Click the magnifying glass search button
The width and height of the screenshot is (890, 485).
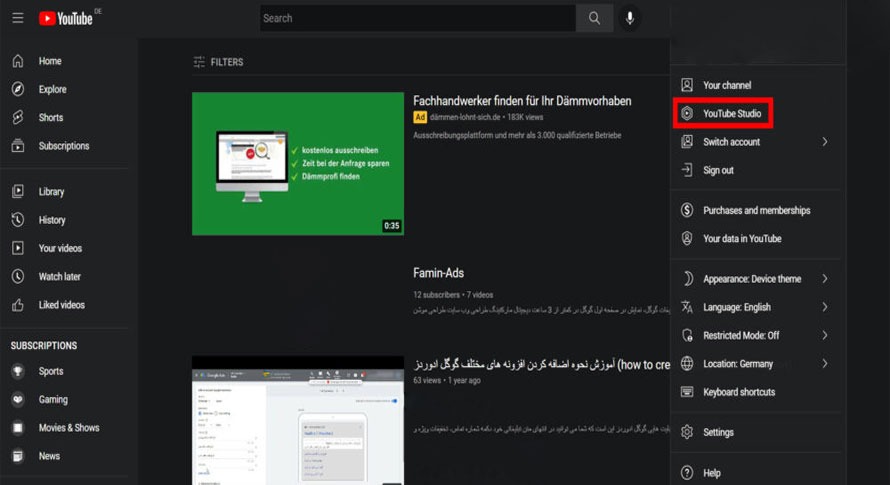tap(594, 18)
